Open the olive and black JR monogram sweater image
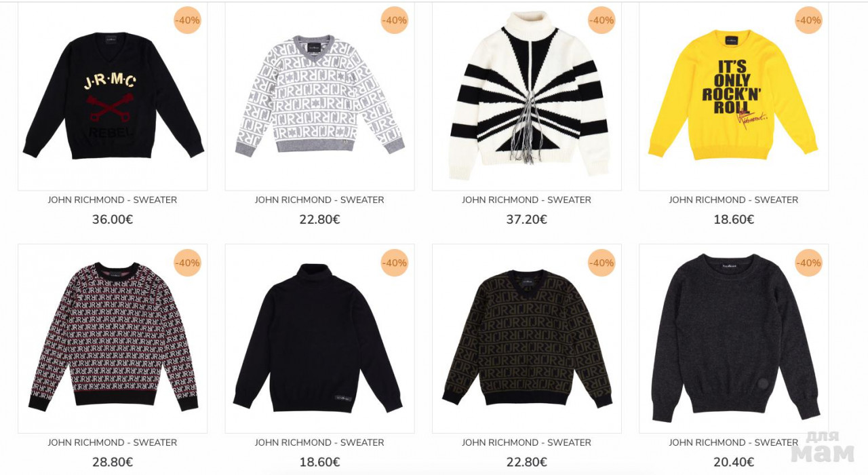 click(x=527, y=339)
